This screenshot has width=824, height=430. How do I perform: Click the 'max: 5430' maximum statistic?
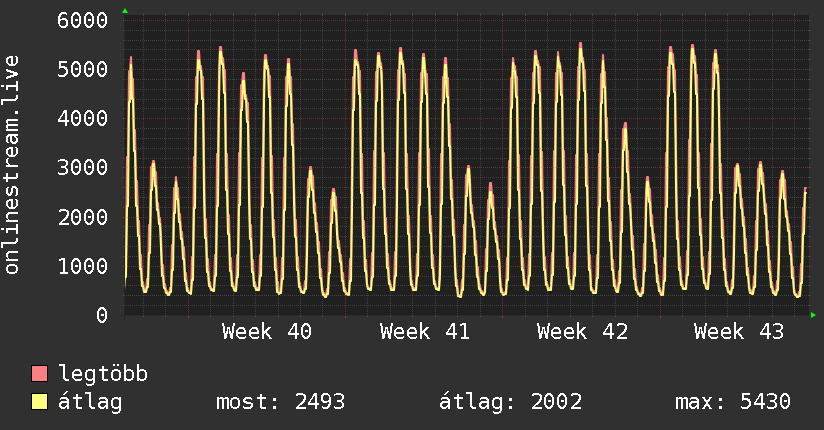coord(733,402)
